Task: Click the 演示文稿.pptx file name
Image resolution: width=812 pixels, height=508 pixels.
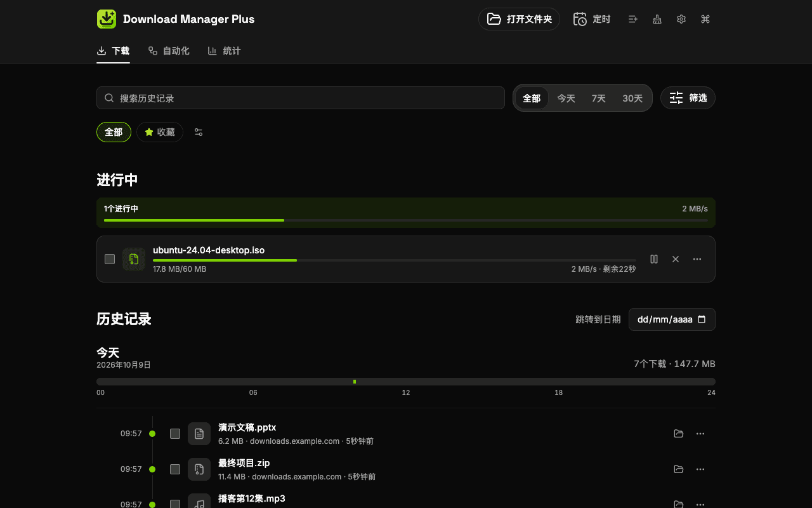Action: tap(247, 427)
